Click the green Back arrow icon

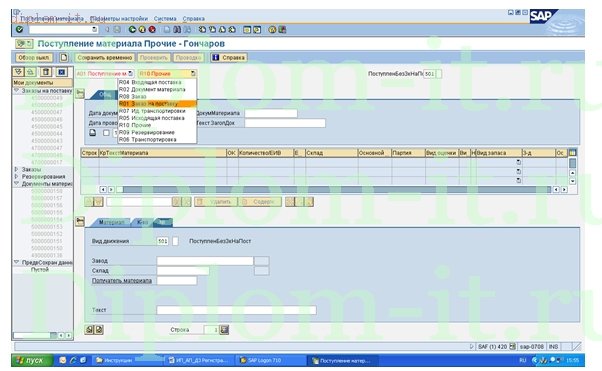tap(132, 30)
